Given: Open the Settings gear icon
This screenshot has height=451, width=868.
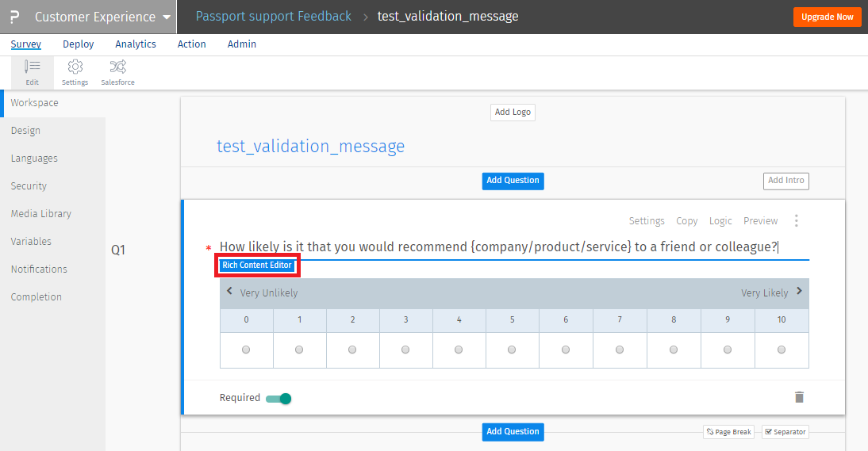Looking at the screenshot, I should point(75,67).
